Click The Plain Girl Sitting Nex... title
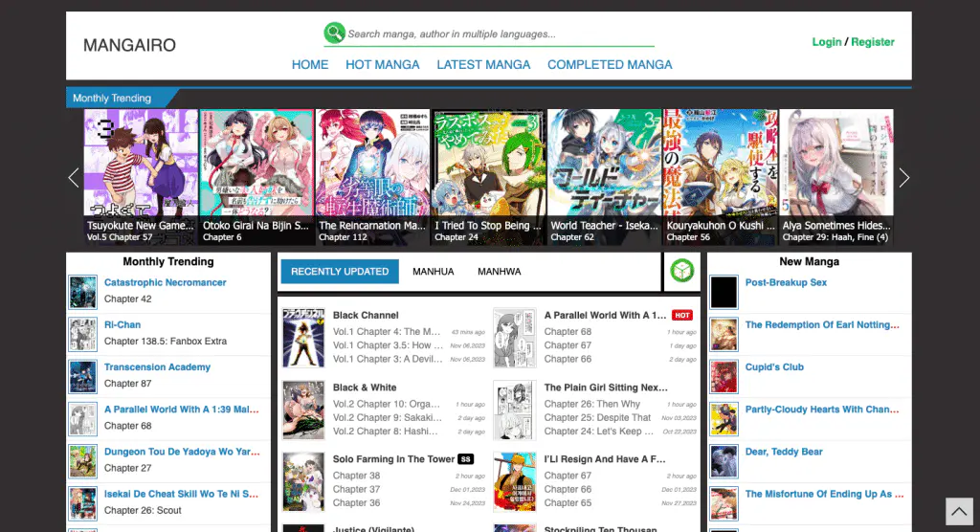 606,388
